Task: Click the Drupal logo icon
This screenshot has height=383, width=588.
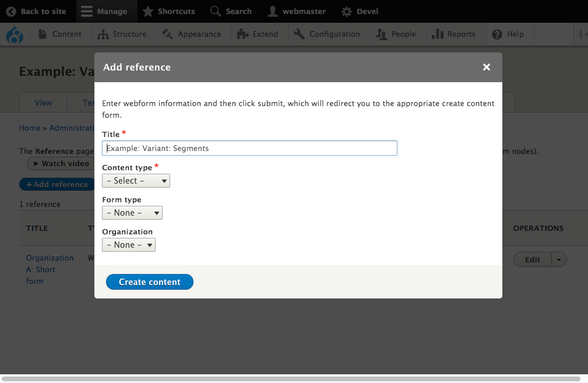Action: point(15,35)
